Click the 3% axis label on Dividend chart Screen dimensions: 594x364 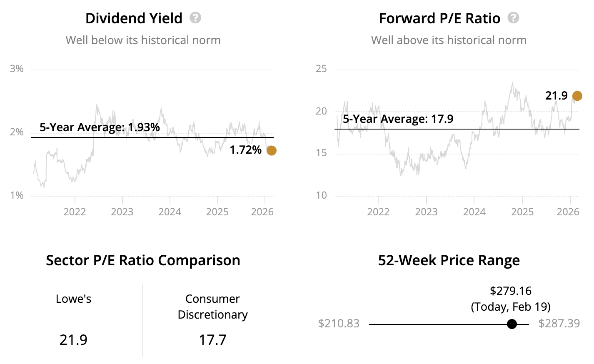click(x=17, y=69)
